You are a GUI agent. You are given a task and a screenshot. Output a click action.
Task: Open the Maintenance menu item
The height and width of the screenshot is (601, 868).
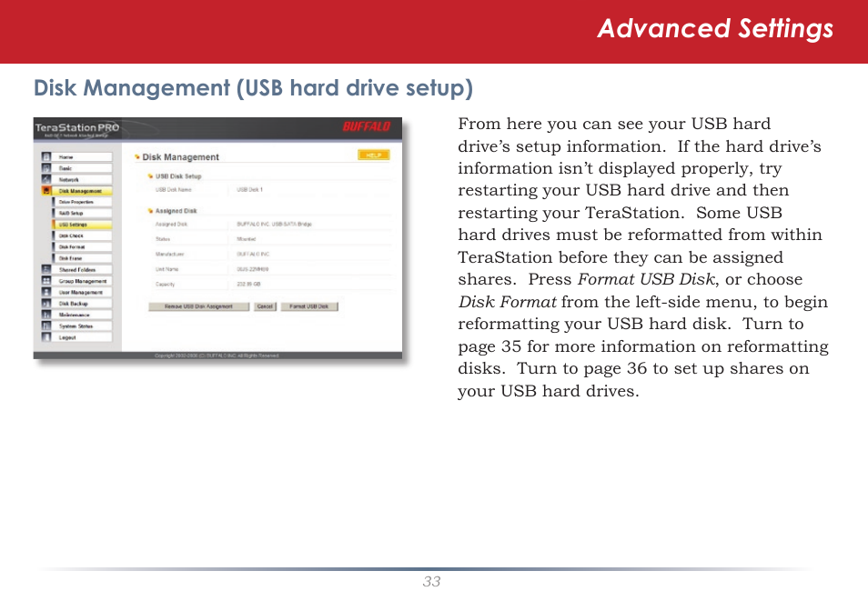pyautogui.click(x=83, y=315)
